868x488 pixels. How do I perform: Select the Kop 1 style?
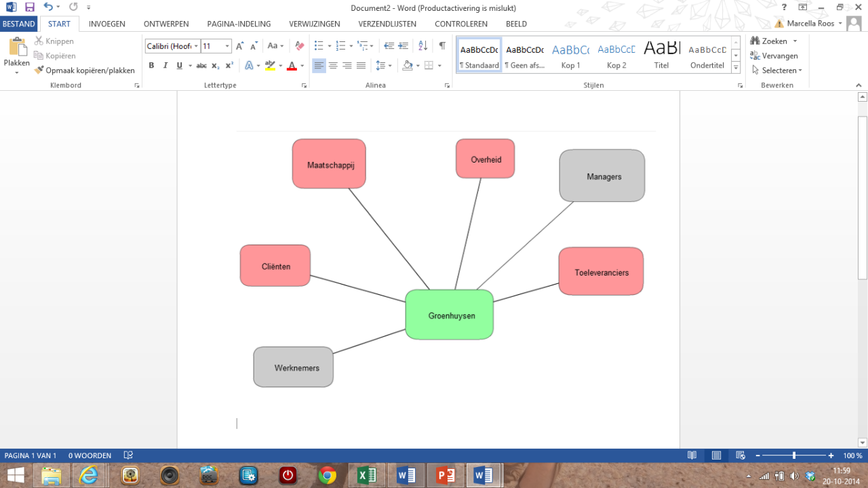tap(570, 55)
